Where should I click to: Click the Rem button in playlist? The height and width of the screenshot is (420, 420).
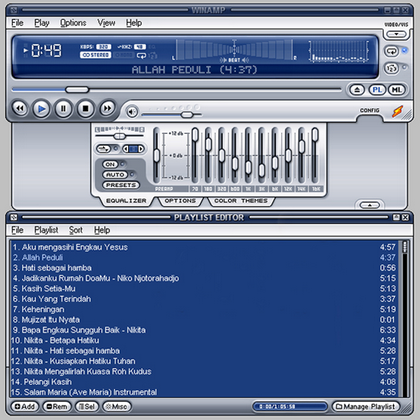(x=57, y=406)
